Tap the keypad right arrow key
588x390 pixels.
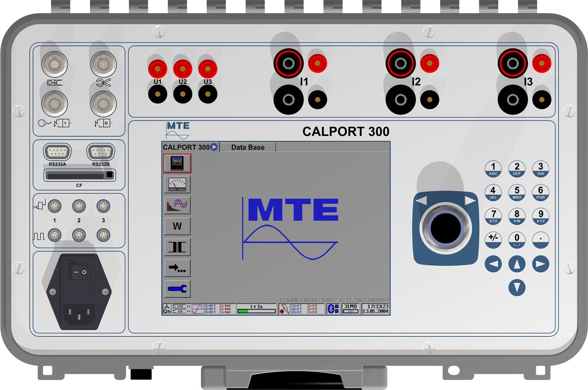click(x=540, y=264)
